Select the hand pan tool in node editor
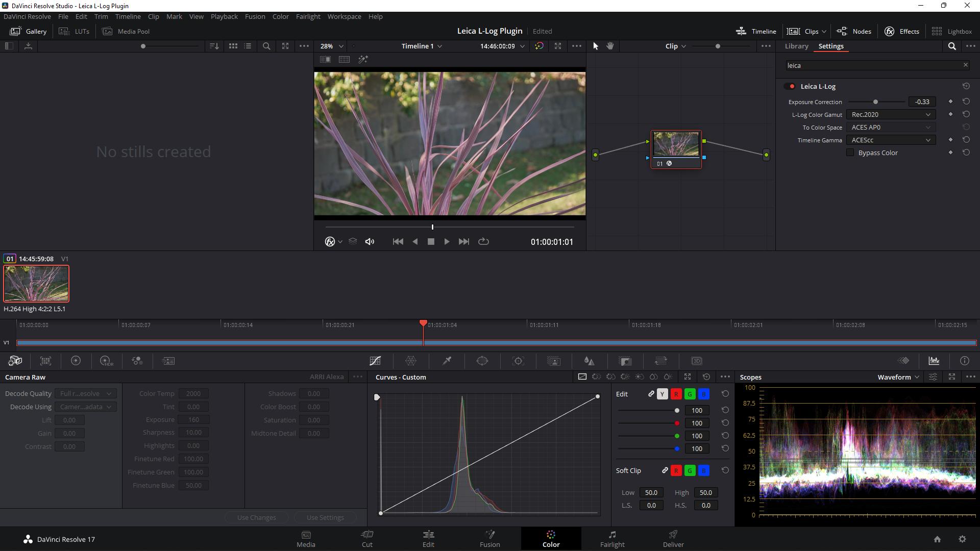980x551 pixels. click(610, 46)
